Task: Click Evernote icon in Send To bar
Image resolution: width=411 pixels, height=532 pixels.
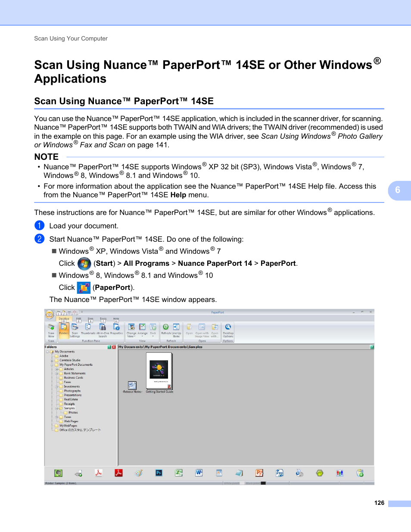Action: 58,473
